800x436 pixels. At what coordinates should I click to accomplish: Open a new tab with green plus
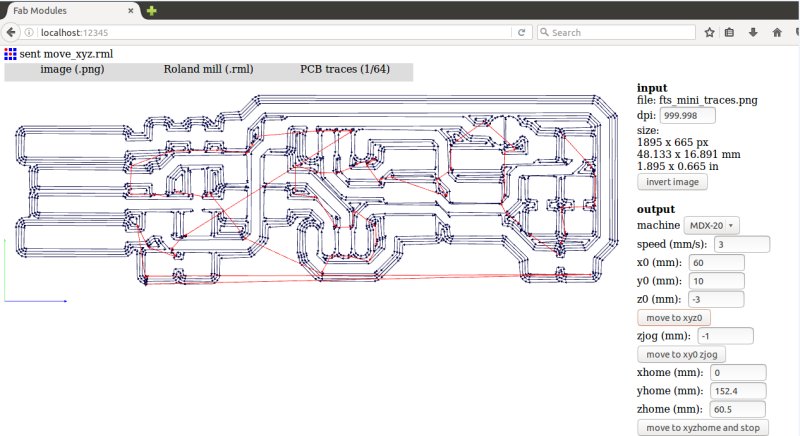(x=151, y=10)
